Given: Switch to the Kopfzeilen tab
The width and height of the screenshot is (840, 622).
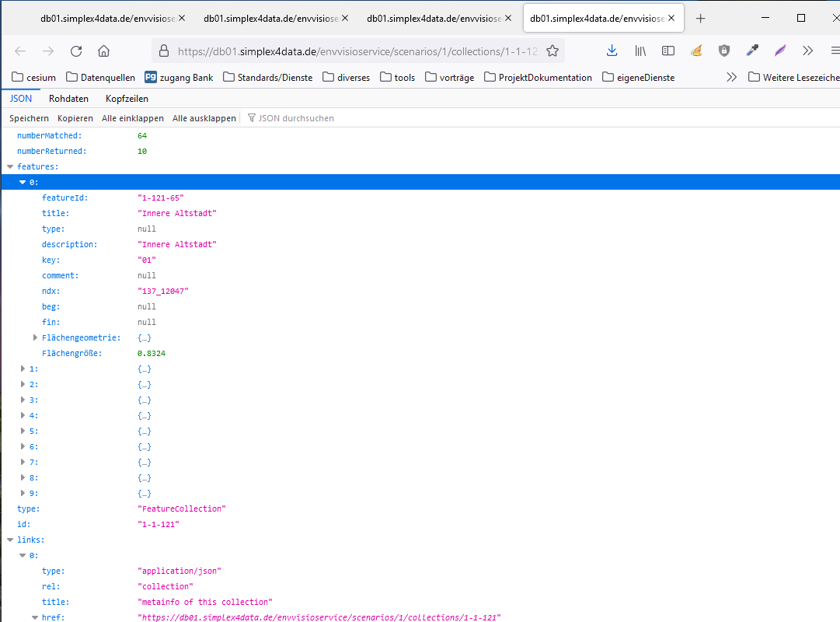Looking at the screenshot, I should (x=127, y=99).
